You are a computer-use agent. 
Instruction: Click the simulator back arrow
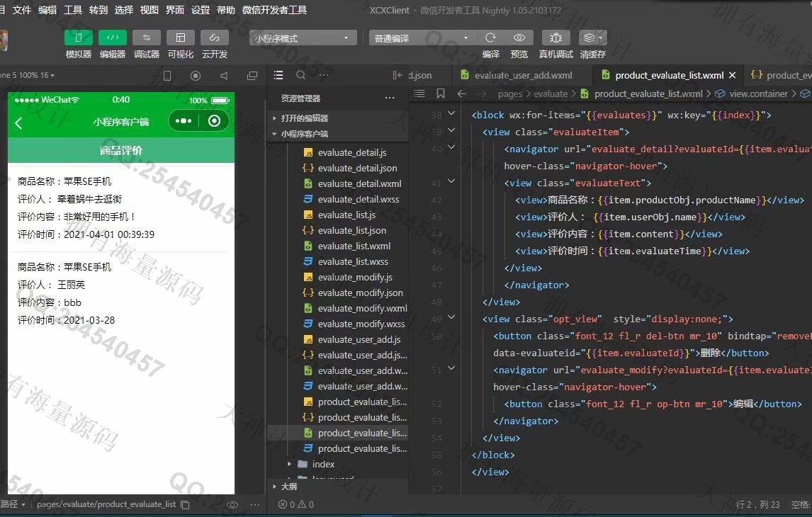[x=18, y=123]
